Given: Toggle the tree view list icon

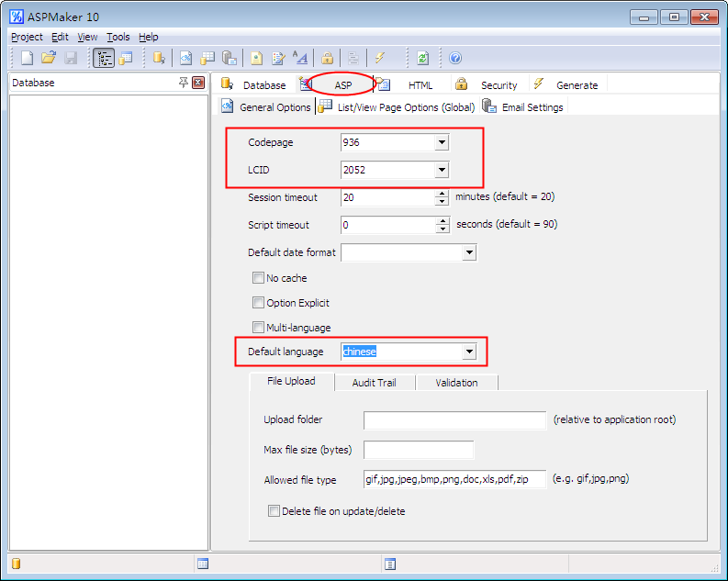Looking at the screenshot, I should click(104, 58).
